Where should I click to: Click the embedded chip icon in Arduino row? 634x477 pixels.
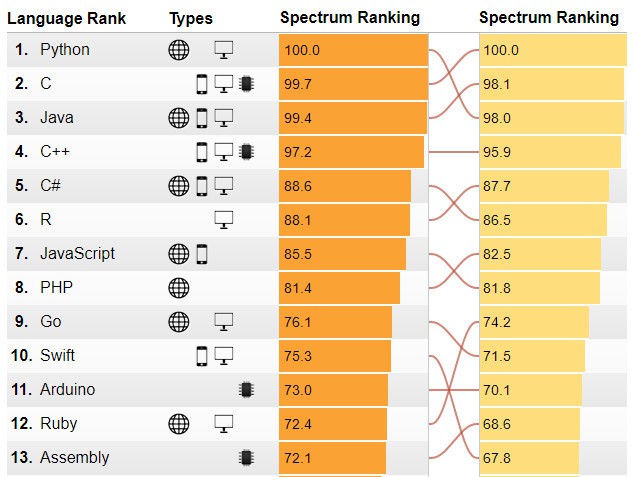[x=246, y=389]
